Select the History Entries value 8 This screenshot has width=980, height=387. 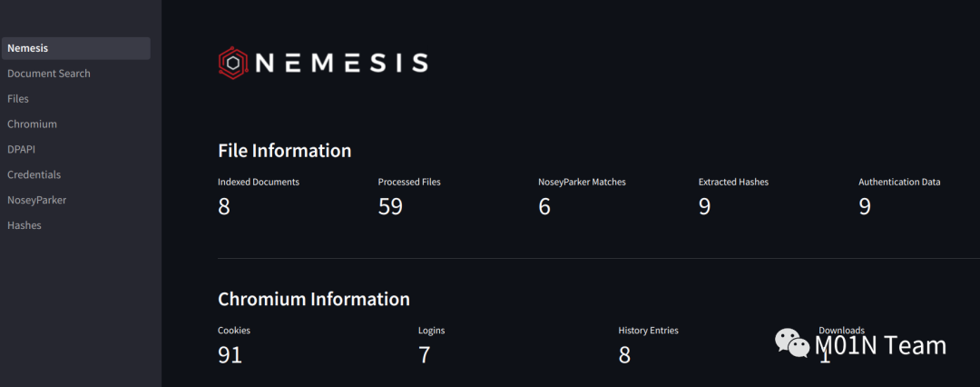[624, 355]
